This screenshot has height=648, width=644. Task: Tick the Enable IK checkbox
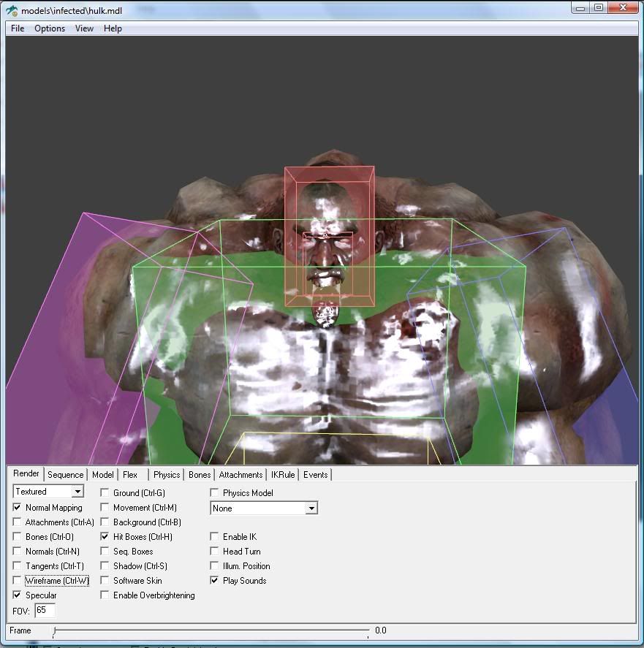click(214, 537)
